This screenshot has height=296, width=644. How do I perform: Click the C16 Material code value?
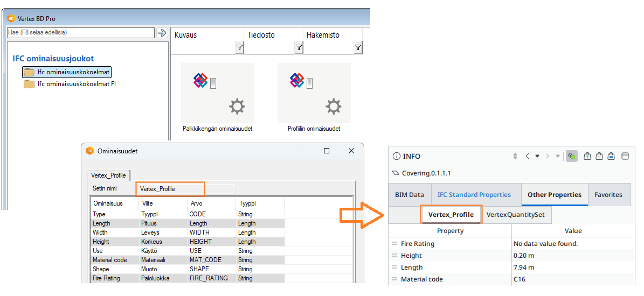[x=519, y=279]
